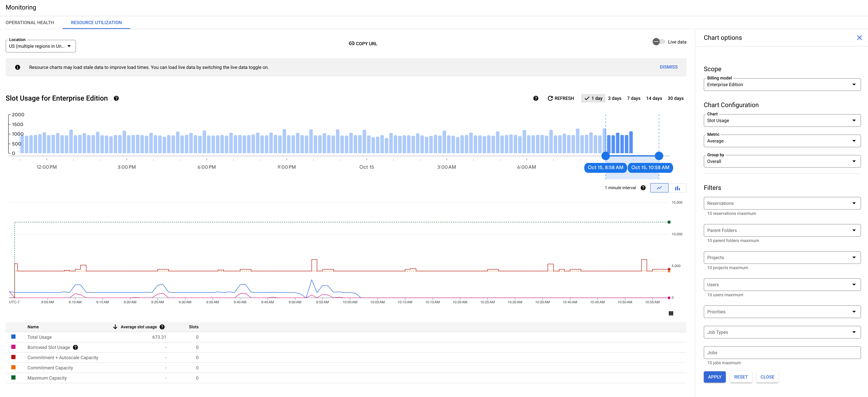Viewport: 868px width, 397px height.
Task: Click Reset to clear all filters
Action: [741, 377]
